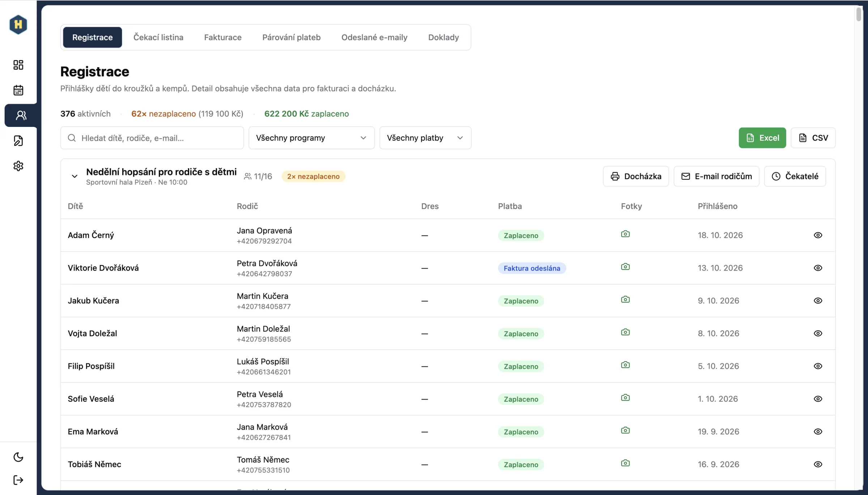The image size is (868, 495).
Task: View detail eye icon for Filip Pospíšil
Action: pyautogui.click(x=818, y=366)
